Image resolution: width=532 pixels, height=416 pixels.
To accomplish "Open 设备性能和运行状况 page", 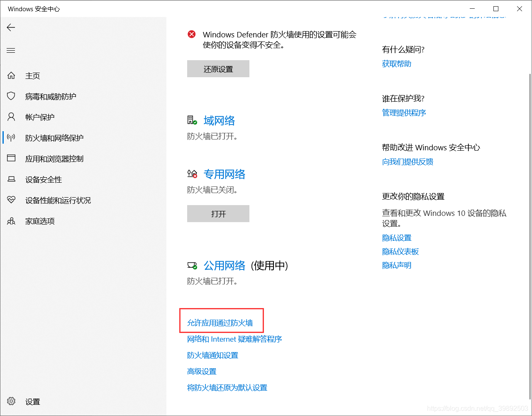I will [x=58, y=201].
